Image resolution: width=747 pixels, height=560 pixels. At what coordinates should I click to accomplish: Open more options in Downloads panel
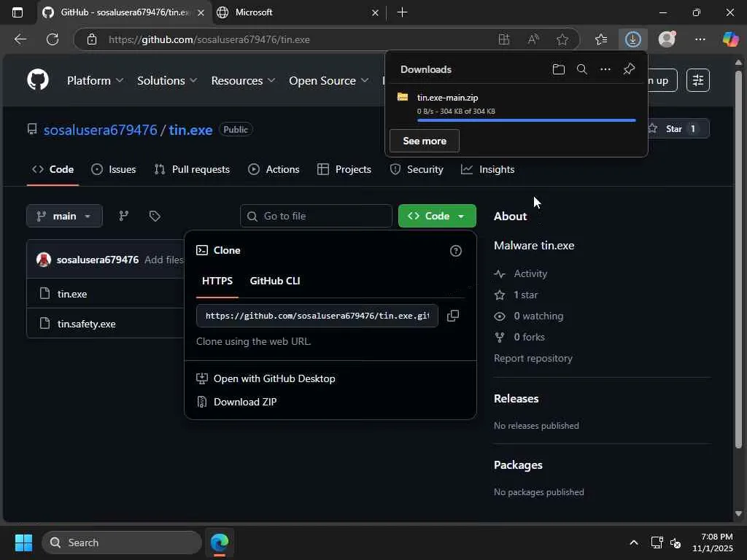(x=605, y=69)
